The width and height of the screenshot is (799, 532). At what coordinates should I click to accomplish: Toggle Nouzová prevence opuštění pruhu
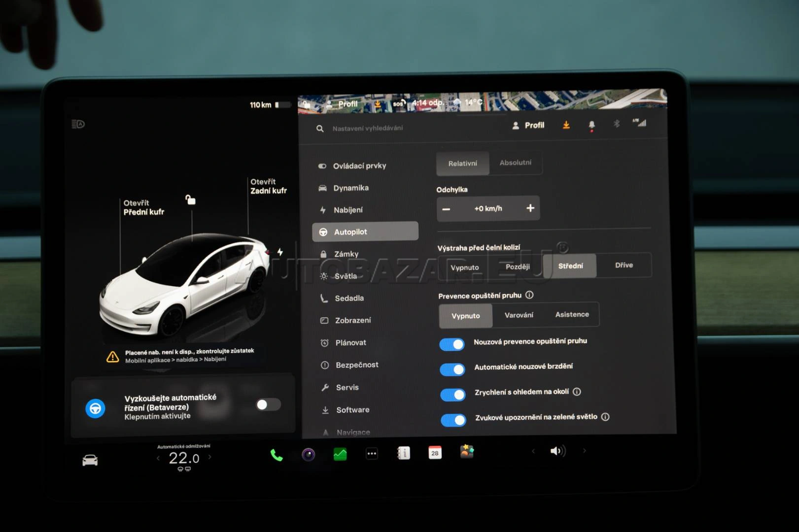(452, 344)
